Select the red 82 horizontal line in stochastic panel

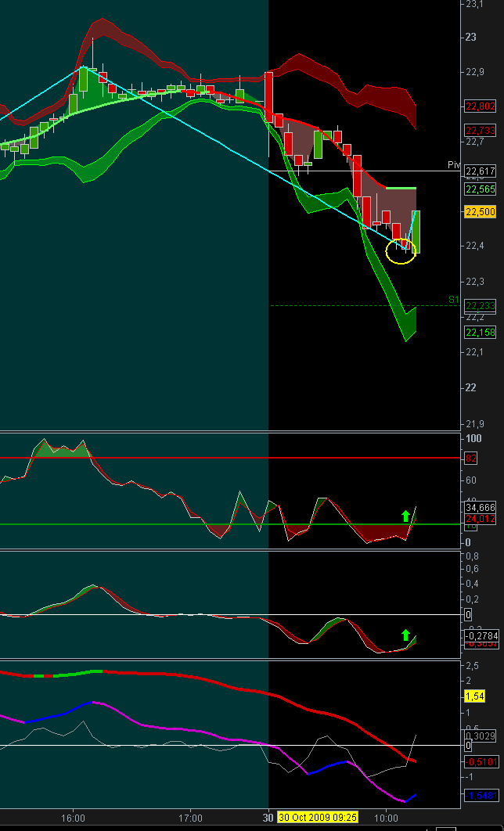231,458
